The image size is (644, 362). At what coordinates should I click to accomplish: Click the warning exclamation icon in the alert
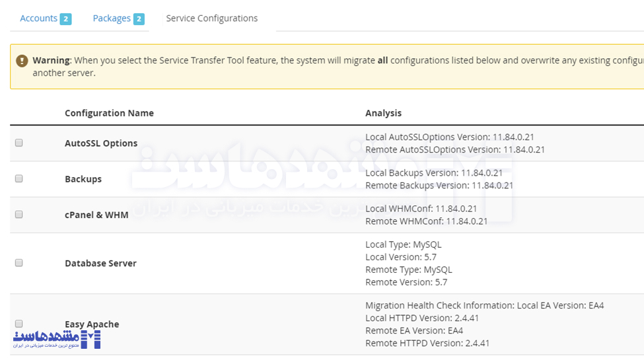22,61
